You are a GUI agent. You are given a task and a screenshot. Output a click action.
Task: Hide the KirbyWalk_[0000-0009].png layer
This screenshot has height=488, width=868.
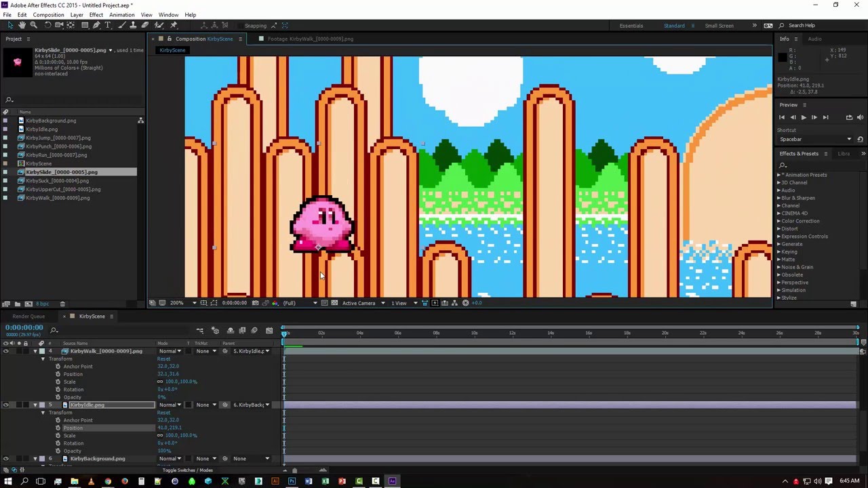[5, 351]
